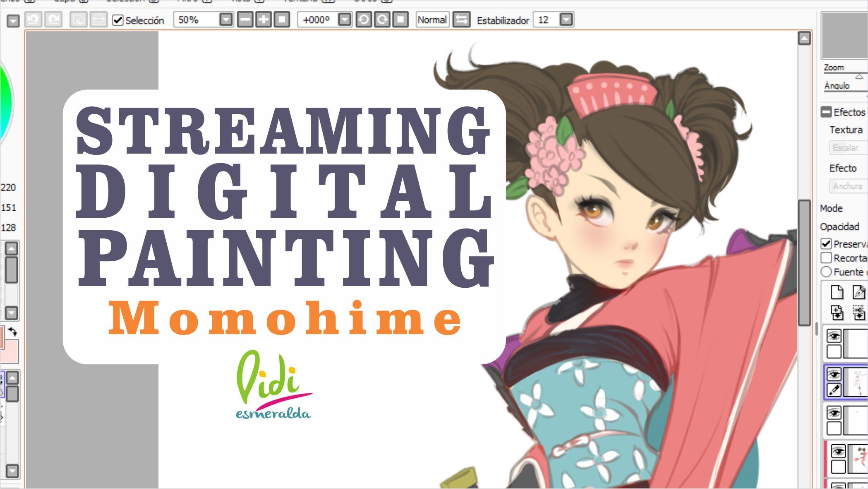Zoom in with the plus button
This screenshot has width=868, height=489.
tap(264, 19)
